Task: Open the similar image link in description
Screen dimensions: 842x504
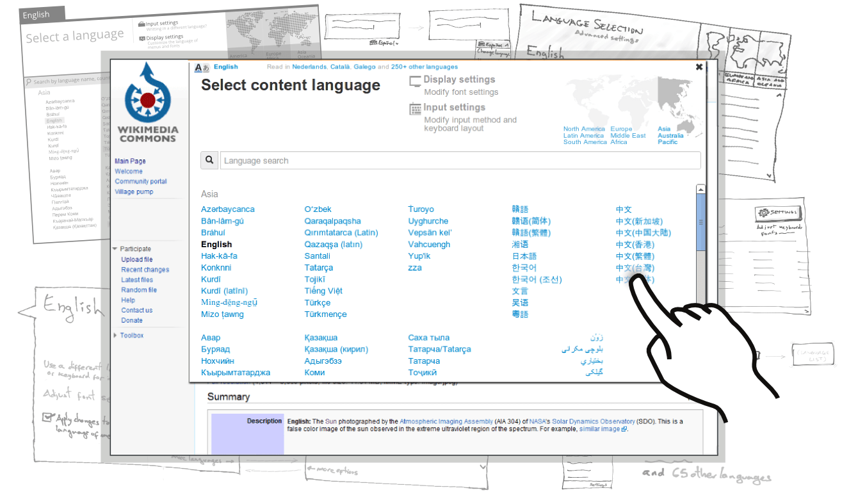Action: point(600,429)
